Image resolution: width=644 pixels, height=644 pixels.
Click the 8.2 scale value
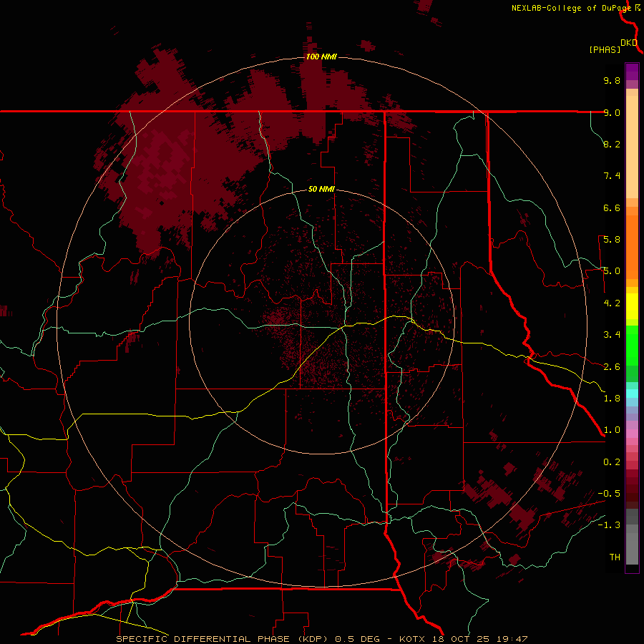click(x=612, y=144)
